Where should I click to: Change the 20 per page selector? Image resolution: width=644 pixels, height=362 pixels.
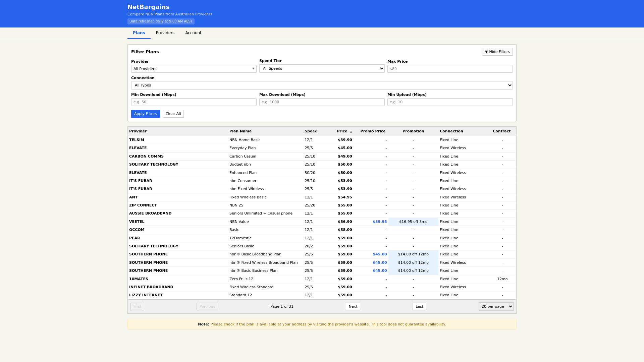coord(496,307)
